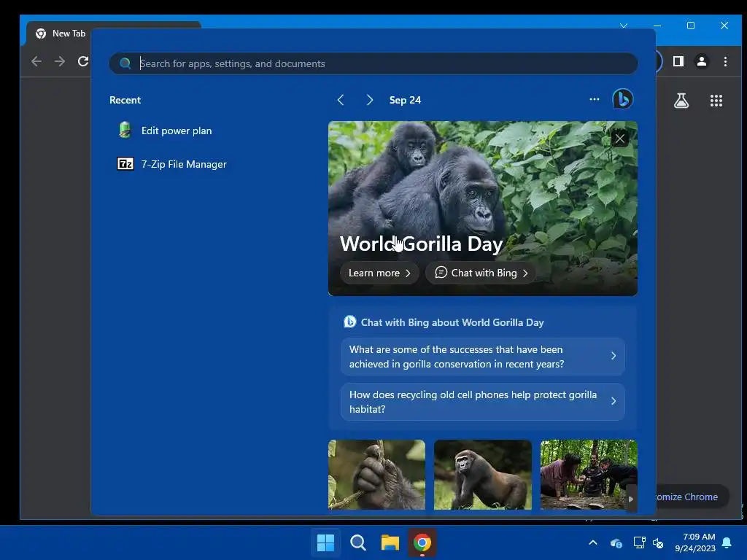
Task: Open the walking gorilla thumbnail
Action: pos(483,475)
